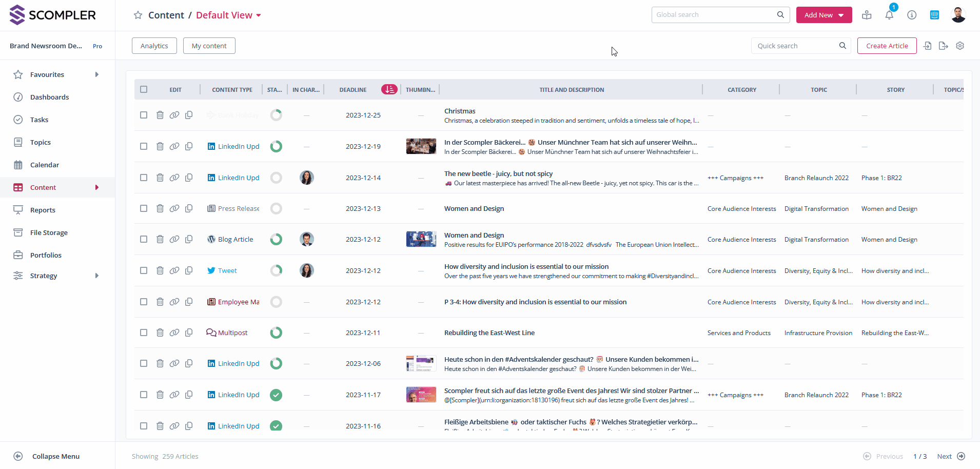980x469 pixels.
Task: Check the box for the Tweet row
Action: tap(144, 270)
